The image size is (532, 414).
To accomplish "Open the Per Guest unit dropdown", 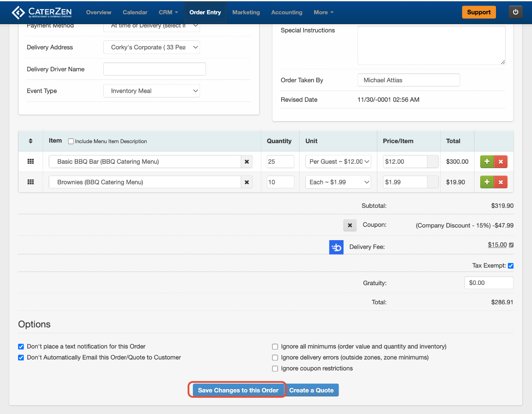I will pos(338,162).
